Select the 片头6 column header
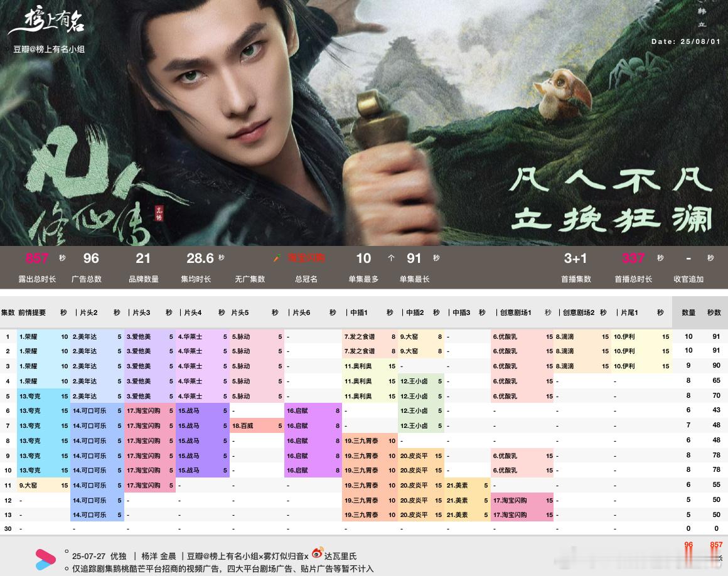Viewport: 728px width, 576px height. coord(301,312)
